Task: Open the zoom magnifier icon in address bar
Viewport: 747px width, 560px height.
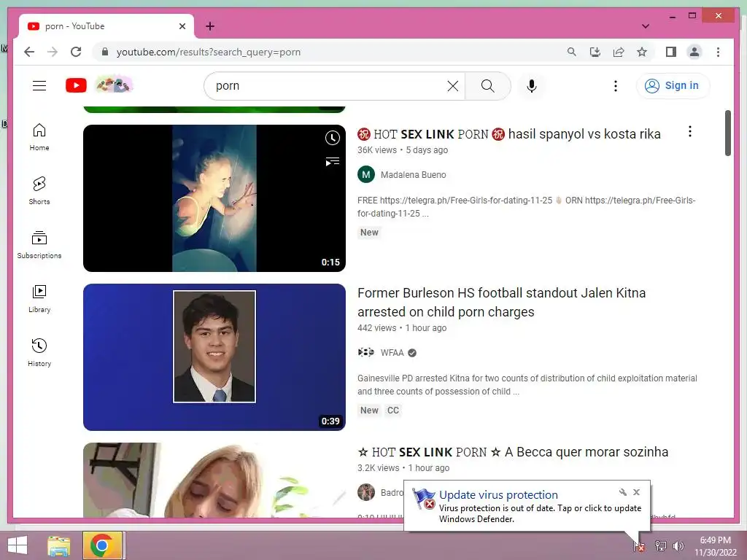Action: pyautogui.click(x=572, y=52)
